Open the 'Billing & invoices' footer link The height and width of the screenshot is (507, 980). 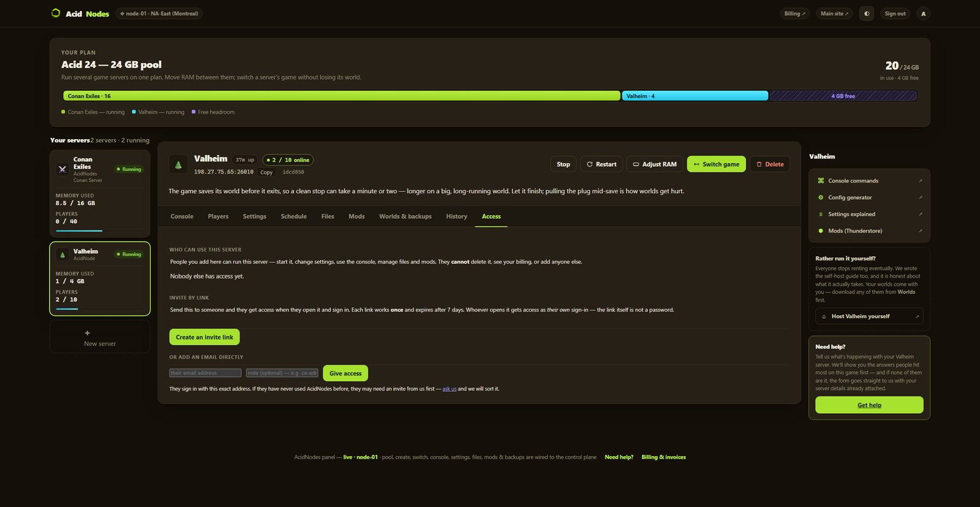point(664,457)
